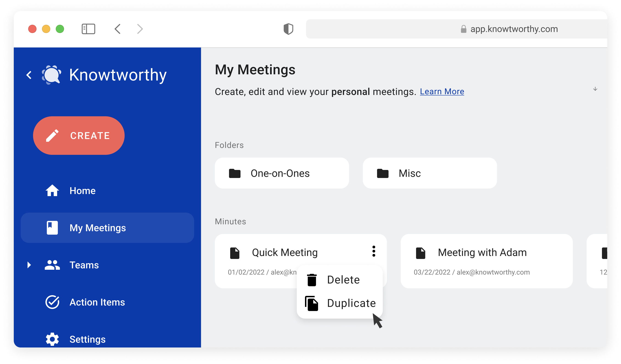This screenshot has width=621, height=364.
Task: Click the Duplicate copy icon
Action: coord(311,303)
